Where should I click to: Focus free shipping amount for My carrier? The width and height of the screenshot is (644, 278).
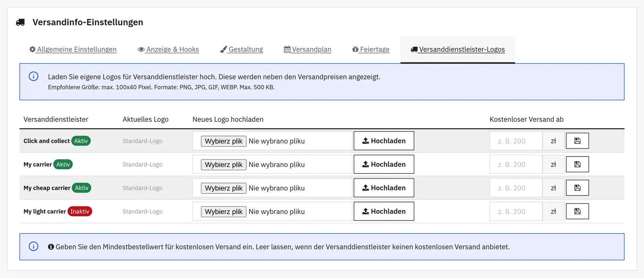coord(516,164)
